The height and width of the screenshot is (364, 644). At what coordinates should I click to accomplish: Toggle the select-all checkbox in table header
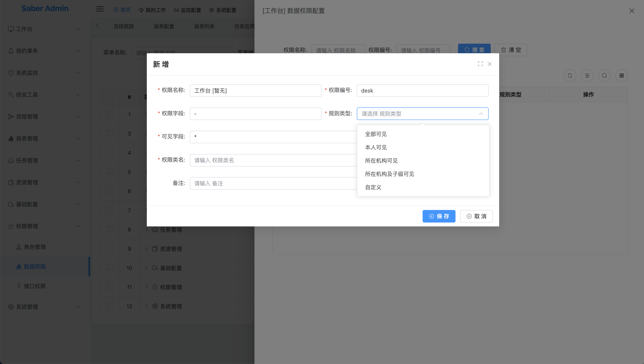tap(110, 97)
